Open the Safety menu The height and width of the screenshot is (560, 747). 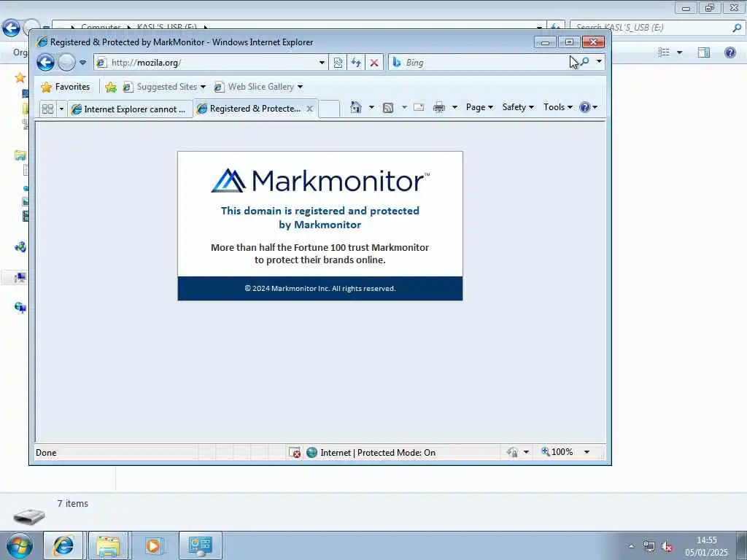point(518,107)
